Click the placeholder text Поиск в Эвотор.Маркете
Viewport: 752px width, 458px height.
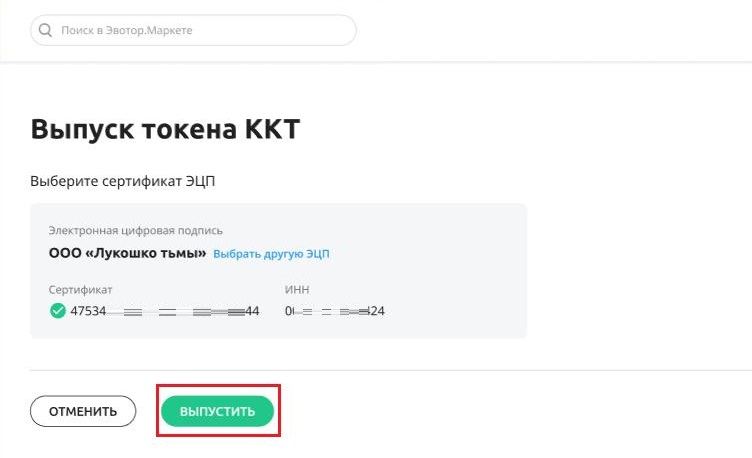tap(127, 30)
